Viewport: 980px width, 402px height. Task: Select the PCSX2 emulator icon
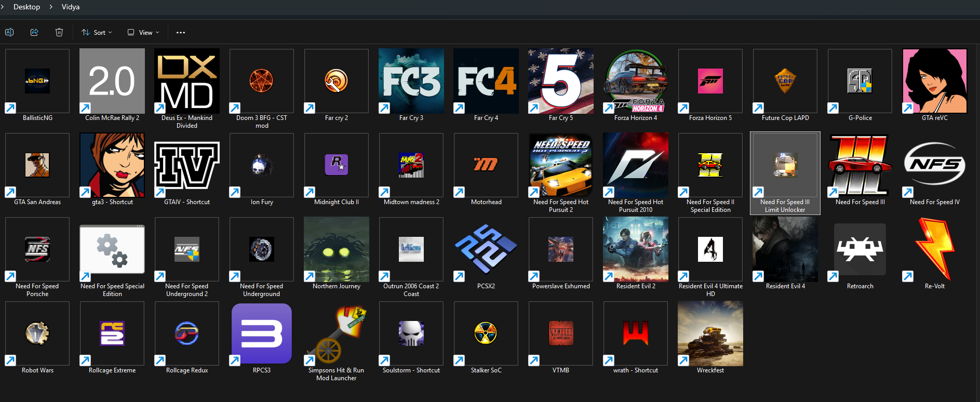pyautogui.click(x=486, y=249)
